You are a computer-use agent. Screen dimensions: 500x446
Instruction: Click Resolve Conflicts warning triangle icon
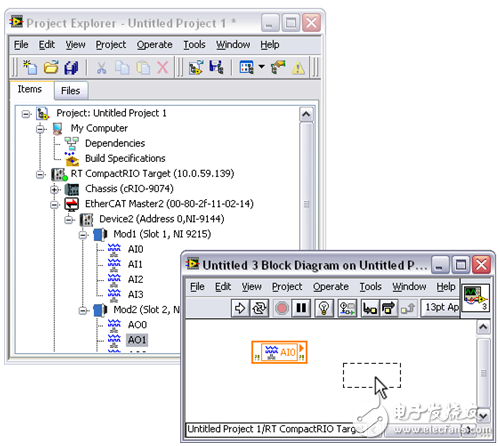coord(298,68)
